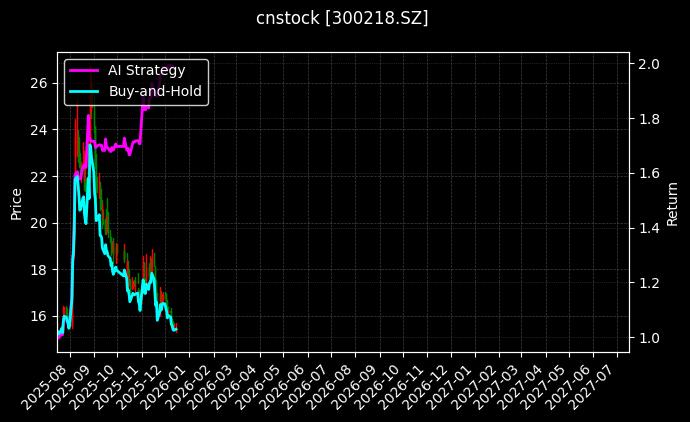
Task: Click the cyan Buy-and-Hold legend line
Action: point(85,91)
